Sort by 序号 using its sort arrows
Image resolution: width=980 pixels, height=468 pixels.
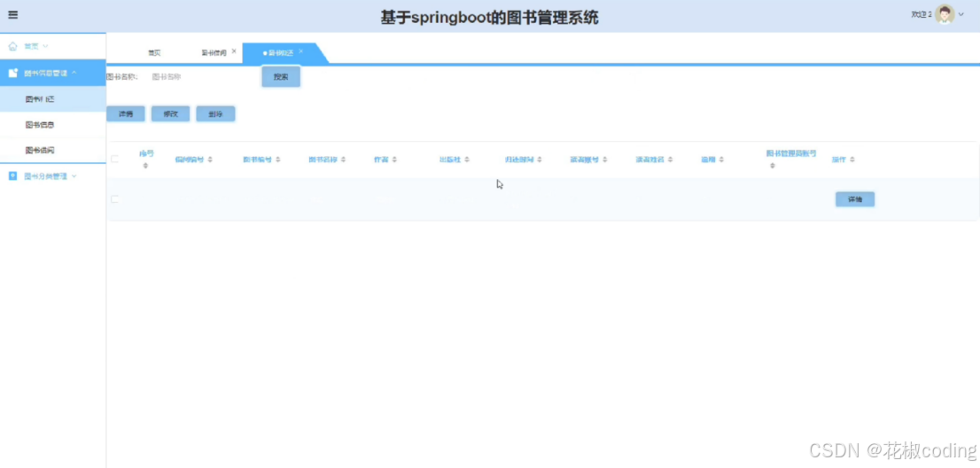pos(145,166)
